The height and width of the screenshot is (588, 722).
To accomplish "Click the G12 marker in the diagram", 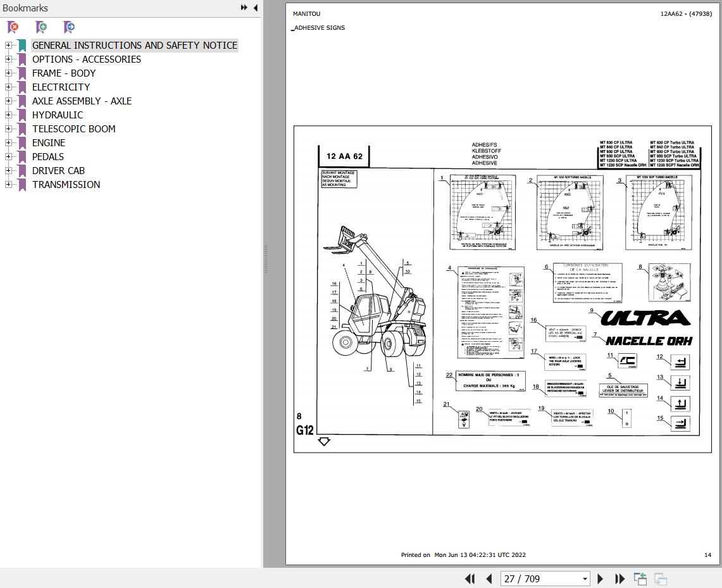I will coord(305,430).
